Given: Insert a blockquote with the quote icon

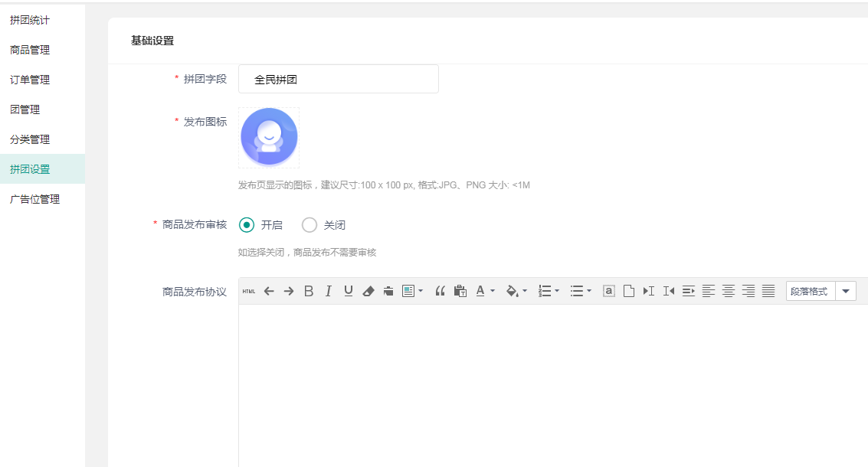Looking at the screenshot, I should coord(440,291).
